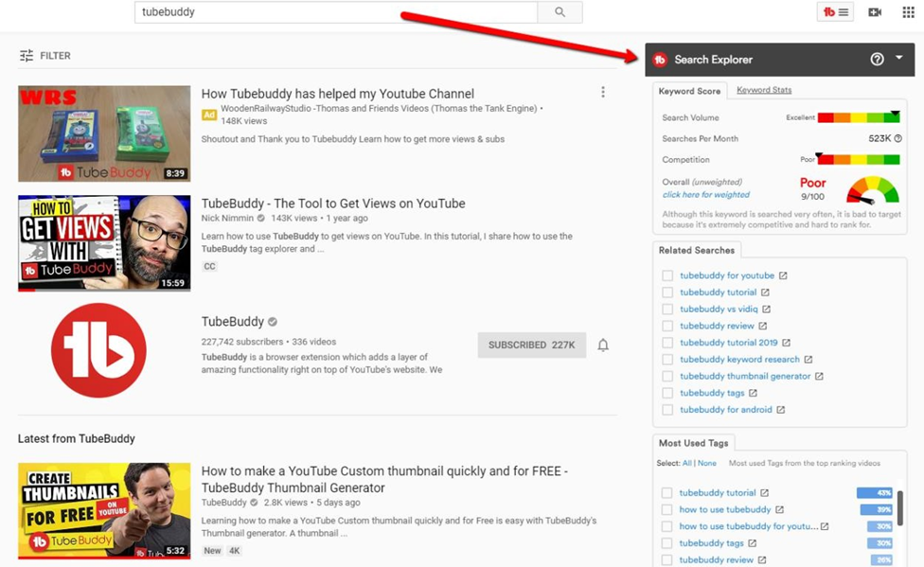Viewport: 924px width, 567px height.
Task: Click TubeBuddy logo in Search Explorer header
Action: click(x=660, y=60)
